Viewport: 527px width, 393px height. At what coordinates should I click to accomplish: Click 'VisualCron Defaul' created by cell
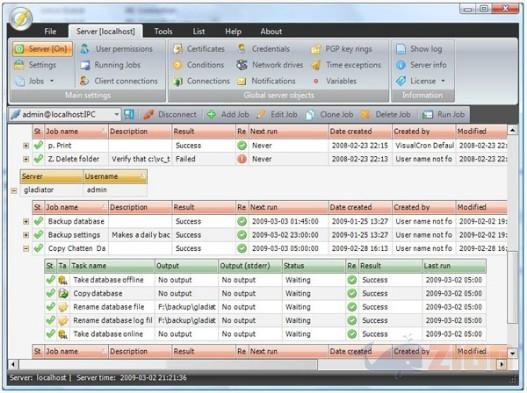coord(424,146)
